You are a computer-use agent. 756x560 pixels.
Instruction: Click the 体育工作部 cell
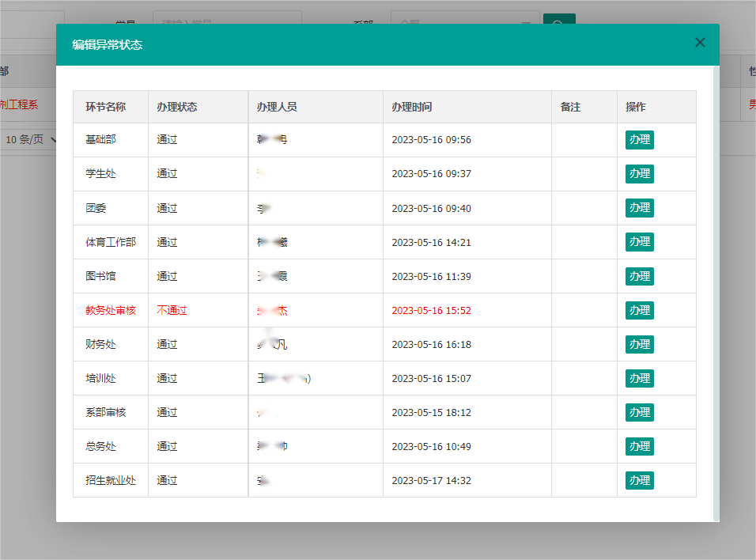pos(111,242)
